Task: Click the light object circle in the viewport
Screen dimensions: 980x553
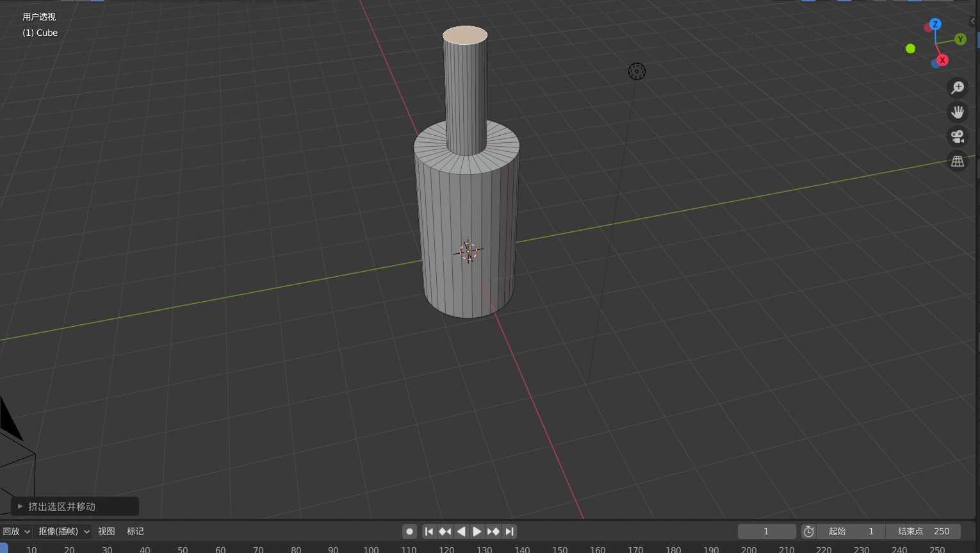Action: click(637, 71)
